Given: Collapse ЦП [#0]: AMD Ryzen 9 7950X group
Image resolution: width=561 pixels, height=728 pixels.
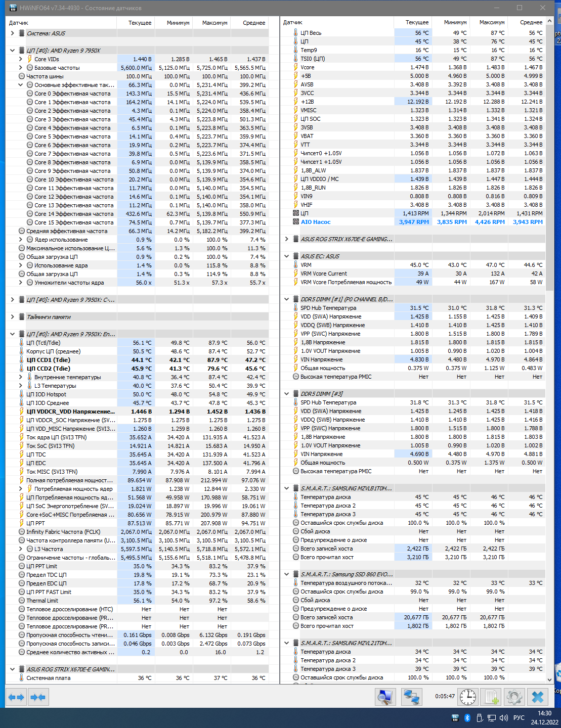Looking at the screenshot, I should click(x=13, y=51).
